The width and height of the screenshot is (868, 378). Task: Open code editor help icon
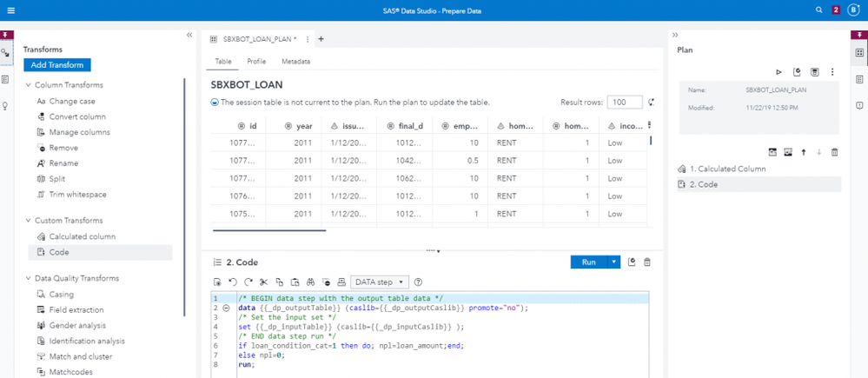(419, 282)
